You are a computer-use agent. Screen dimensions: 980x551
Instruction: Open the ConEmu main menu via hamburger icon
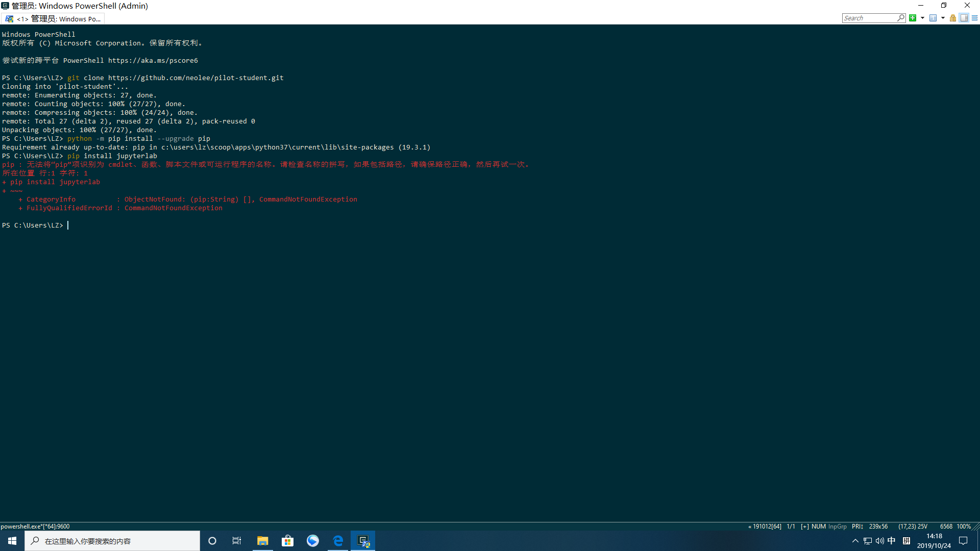tap(975, 18)
